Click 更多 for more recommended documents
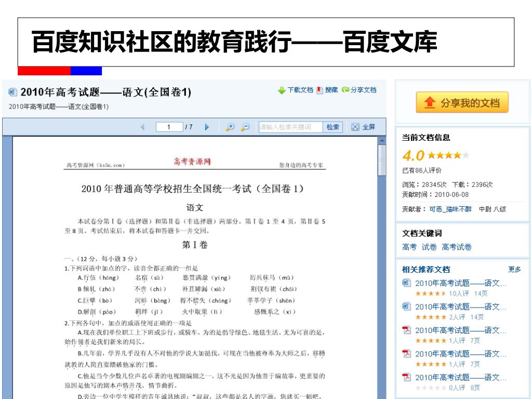The width and height of the screenshot is (532, 399). tap(514, 270)
